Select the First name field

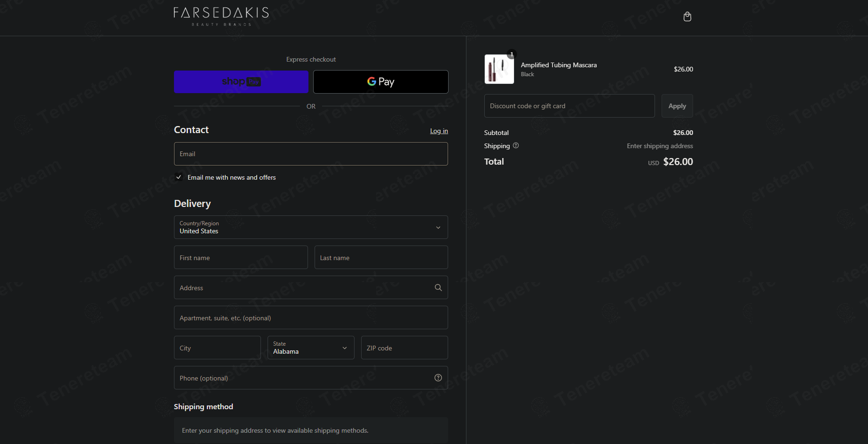[241, 257]
